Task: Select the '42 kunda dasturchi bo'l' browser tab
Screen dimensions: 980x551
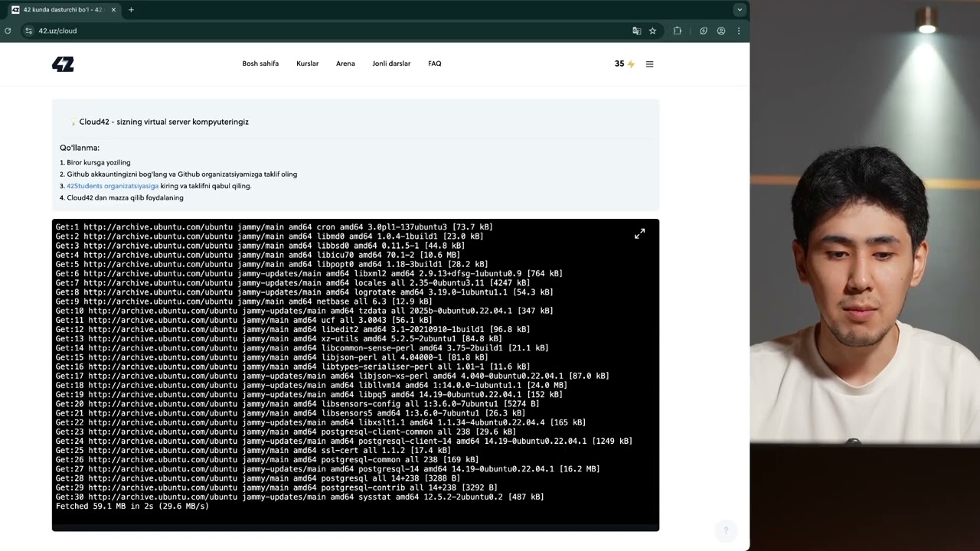Action: tap(64, 10)
